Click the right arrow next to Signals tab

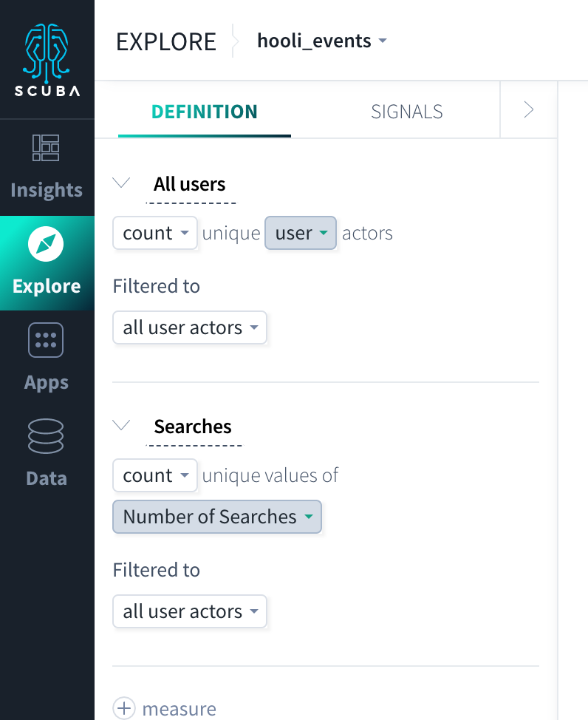pos(529,109)
